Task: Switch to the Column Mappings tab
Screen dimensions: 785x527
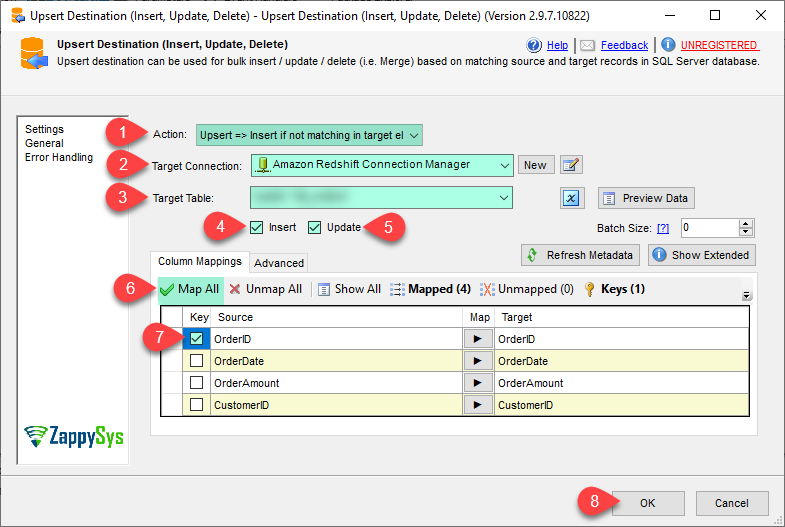Action: (x=200, y=261)
